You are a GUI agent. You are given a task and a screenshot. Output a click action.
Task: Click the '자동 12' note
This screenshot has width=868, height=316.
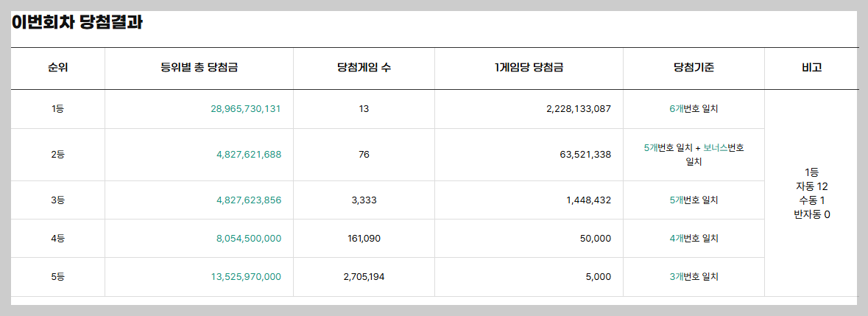coord(811,186)
